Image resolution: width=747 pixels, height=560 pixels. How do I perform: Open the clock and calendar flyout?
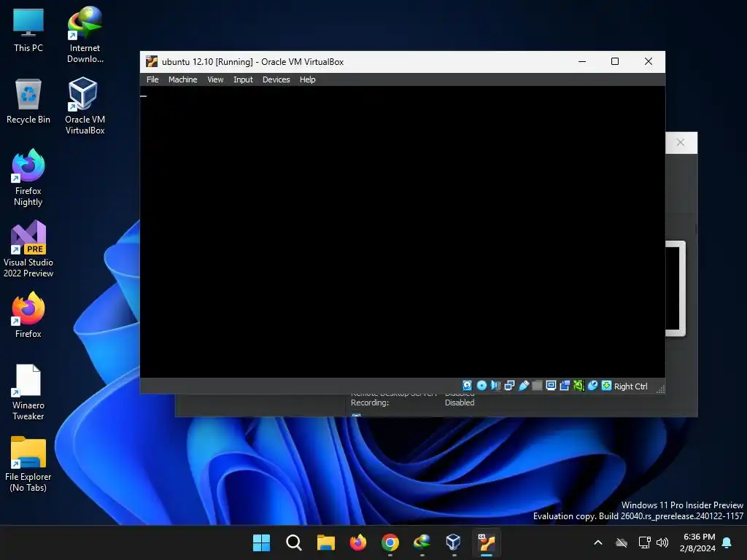(698, 542)
